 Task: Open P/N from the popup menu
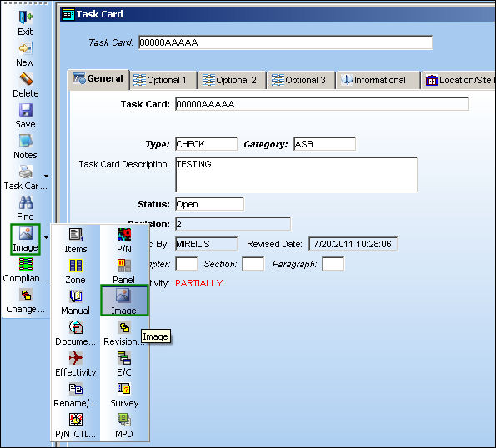124,241
